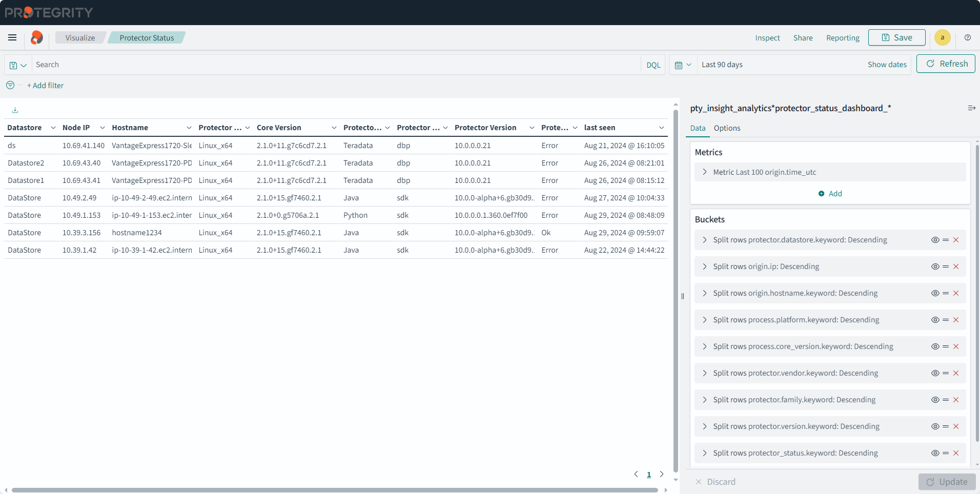The height and width of the screenshot is (494, 980).
Task: Expand the Metric Last 100 origin.time_utc section
Action: pyautogui.click(x=705, y=172)
